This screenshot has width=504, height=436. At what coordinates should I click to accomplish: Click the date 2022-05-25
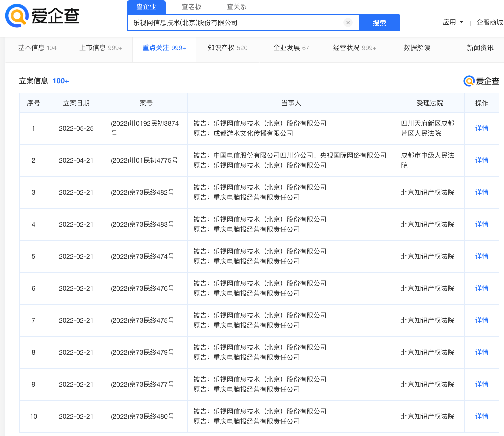coord(76,129)
